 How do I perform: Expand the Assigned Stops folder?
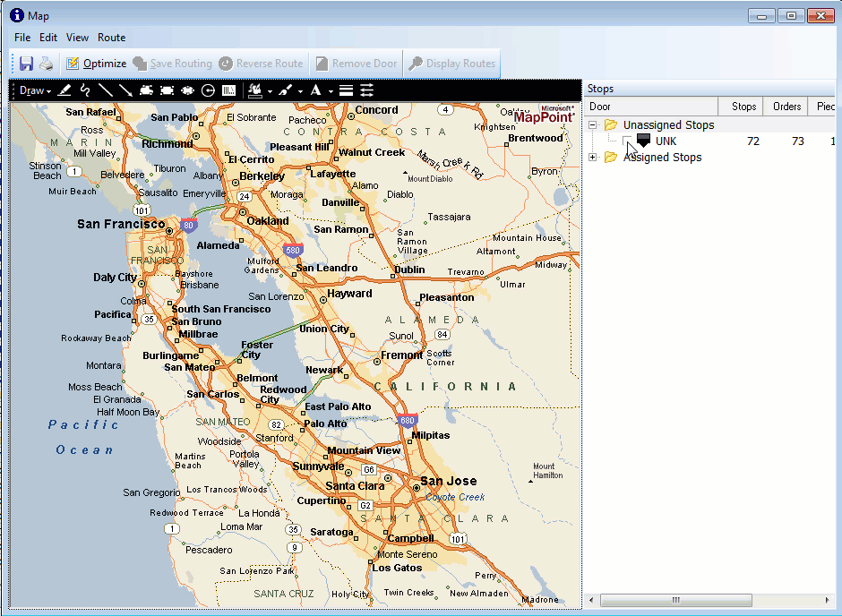tap(593, 158)
